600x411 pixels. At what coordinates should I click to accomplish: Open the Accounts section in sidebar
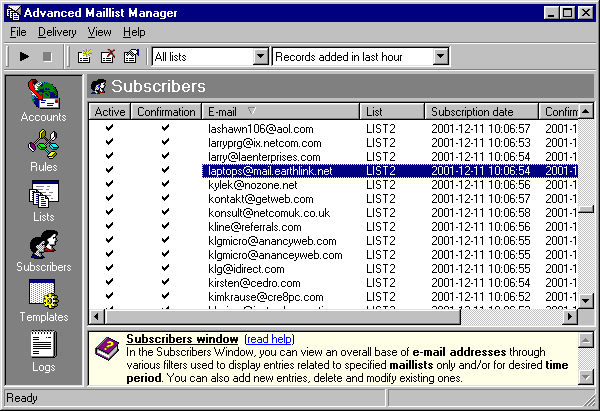(43, 100)
